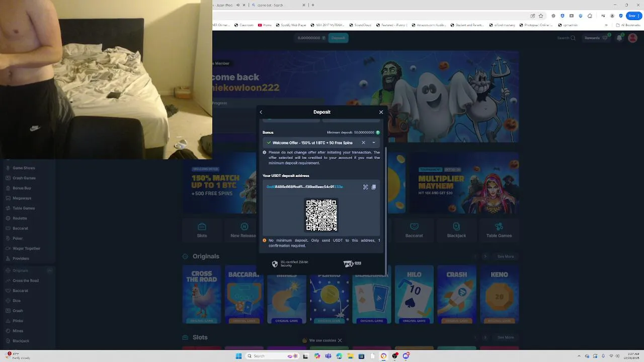Go back in the Deposit dialog
This screenshot has height=362, width=644.
pos(261,112)
